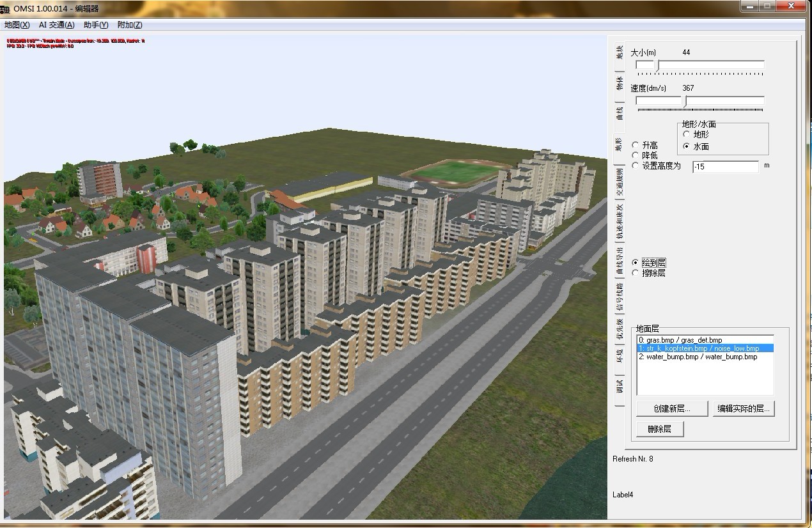
Task: Select the 升高 radio button
Action: (x=635, y=146)
